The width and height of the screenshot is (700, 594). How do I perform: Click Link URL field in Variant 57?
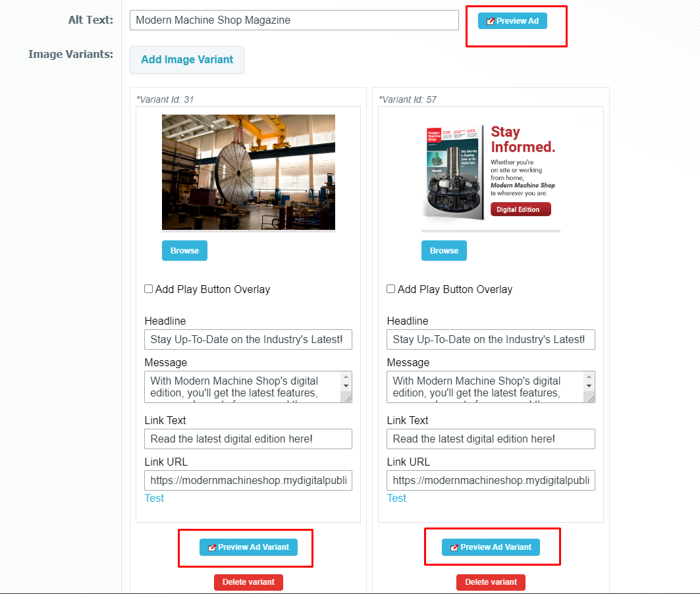[x=491, y=481]
